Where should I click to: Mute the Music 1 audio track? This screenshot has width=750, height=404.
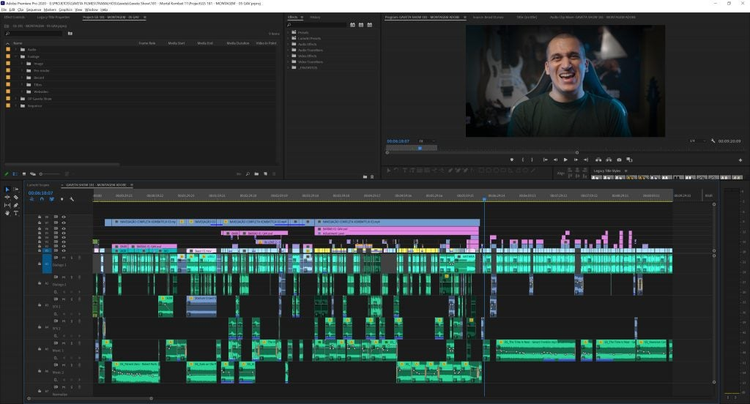64,343
